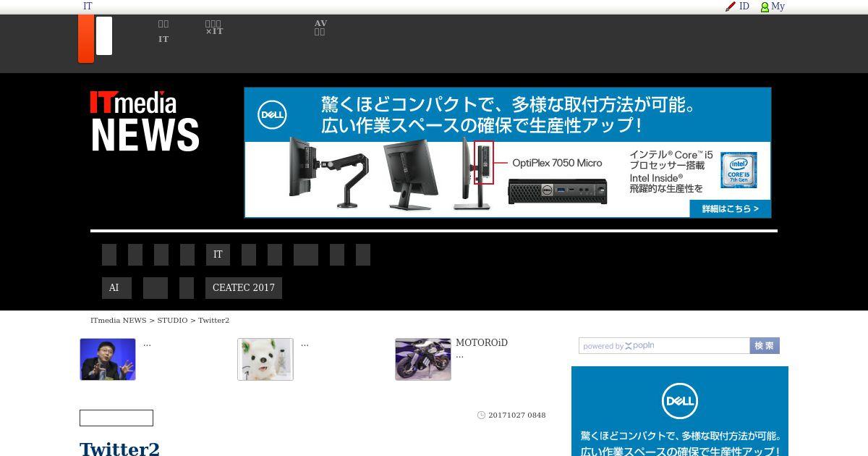
Task: Click the Dell logo in top banner
Action: point(272,115)
